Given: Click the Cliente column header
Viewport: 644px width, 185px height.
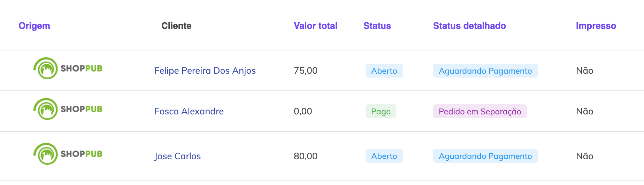Looking at the screenshot, I should pos(176,26).
